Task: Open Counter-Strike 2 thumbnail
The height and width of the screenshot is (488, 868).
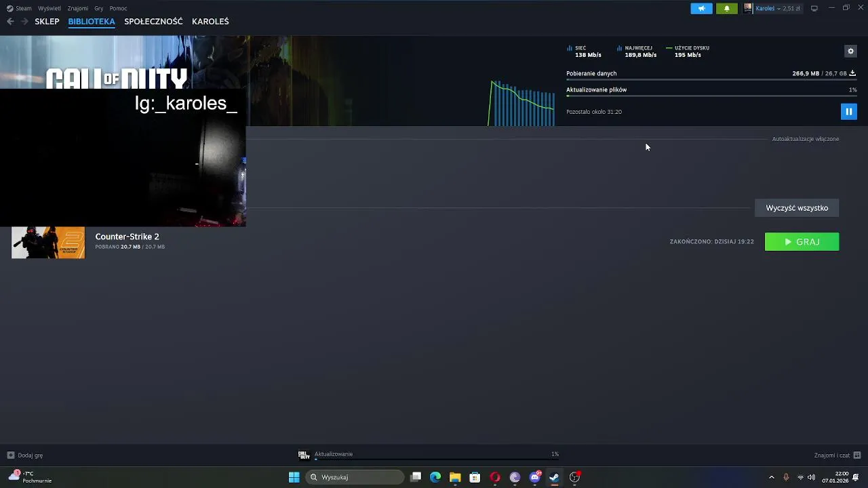Action: (x=48, y=243)
